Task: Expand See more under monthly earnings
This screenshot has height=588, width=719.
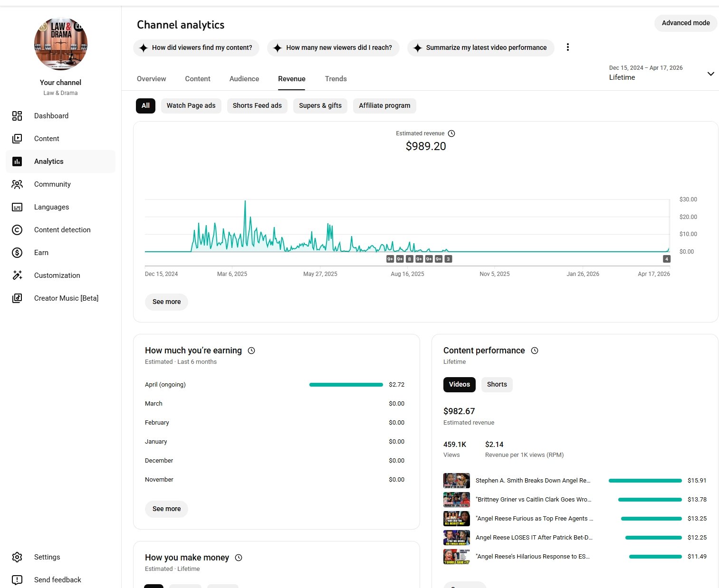Action: pos(166,509)
